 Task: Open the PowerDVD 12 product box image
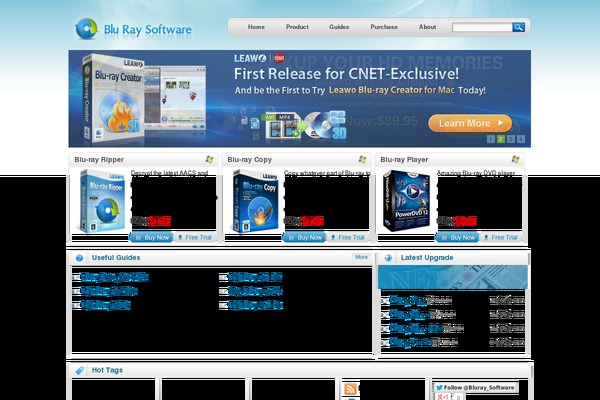pos(406,201)
